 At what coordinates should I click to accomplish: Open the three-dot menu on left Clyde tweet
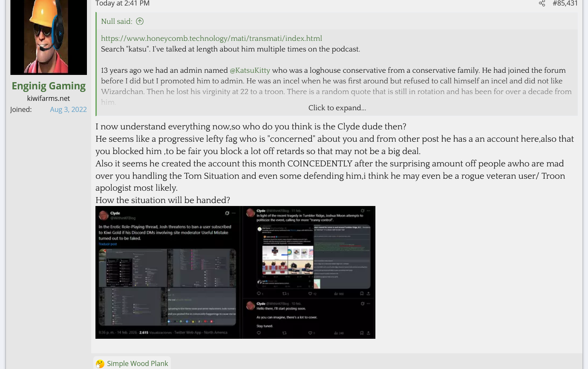233,213
